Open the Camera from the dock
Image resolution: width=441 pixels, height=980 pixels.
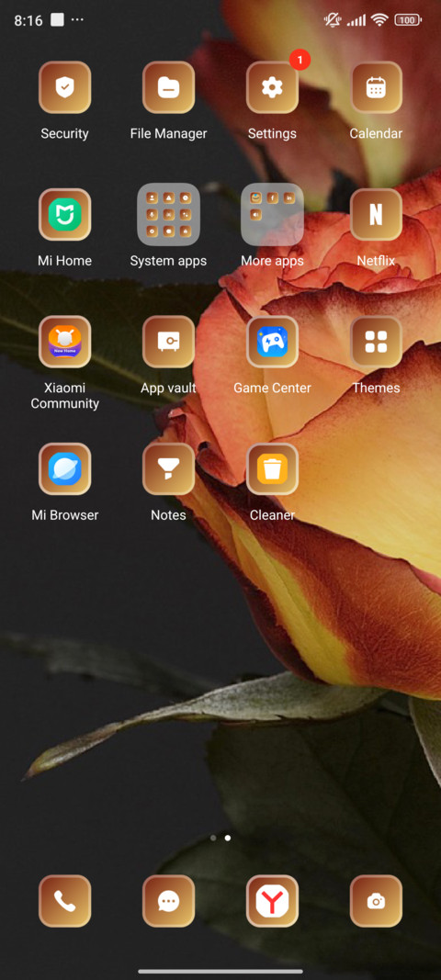point(376,901)
